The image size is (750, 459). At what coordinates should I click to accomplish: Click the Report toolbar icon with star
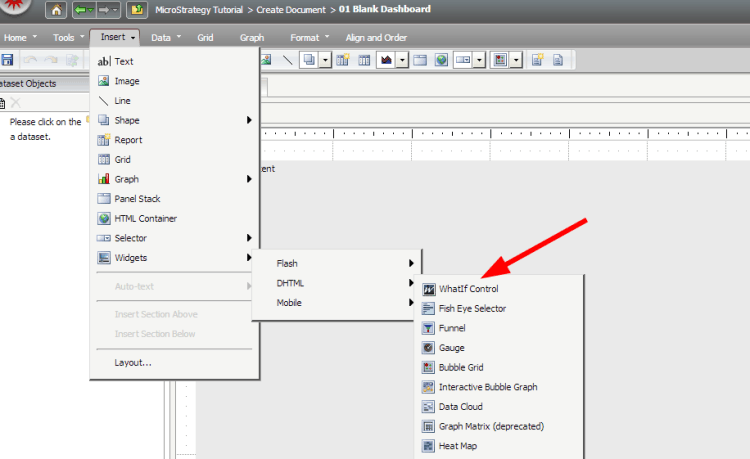coord(342,60)
